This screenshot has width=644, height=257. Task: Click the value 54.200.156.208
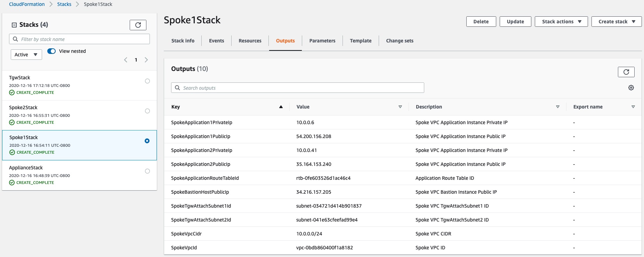[x=314, y=136]
